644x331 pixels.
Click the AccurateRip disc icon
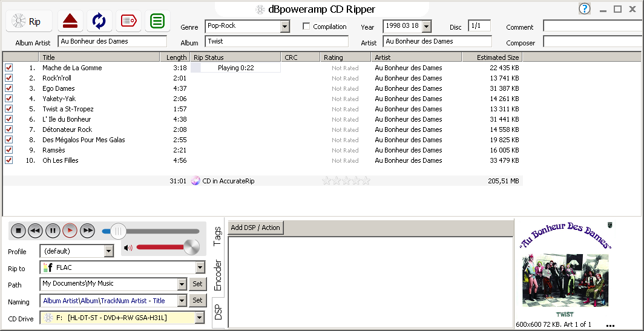point(195,181)
